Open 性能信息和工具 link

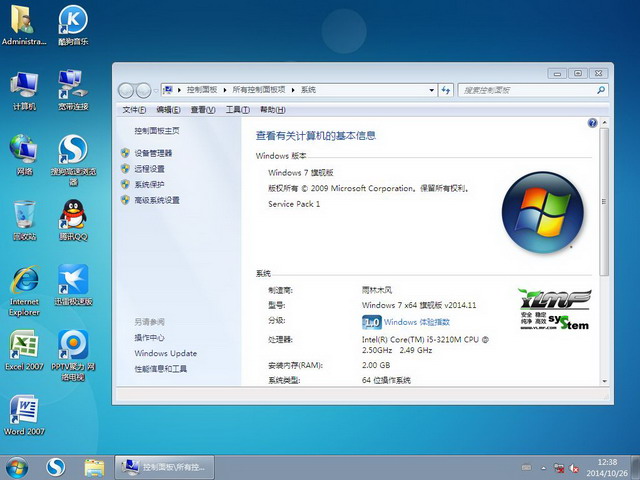pos(160,369)
